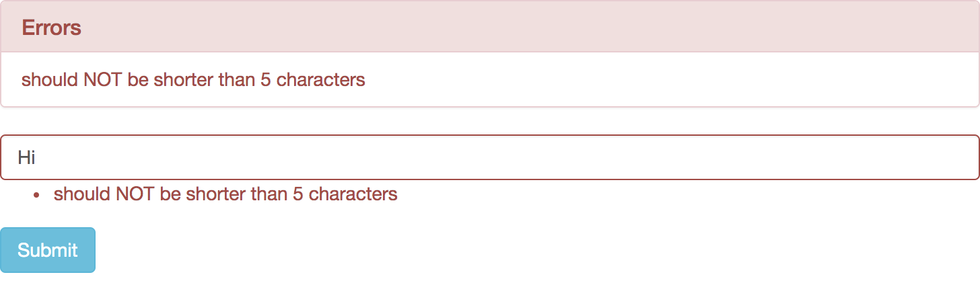Focus the text input containing "Hi"
980x285 pixels.
click(489, 157)
